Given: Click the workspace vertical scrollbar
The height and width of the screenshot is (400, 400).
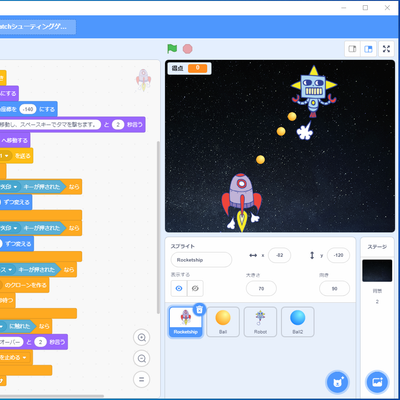Looking at the screenshot, I should pos(158,227).
